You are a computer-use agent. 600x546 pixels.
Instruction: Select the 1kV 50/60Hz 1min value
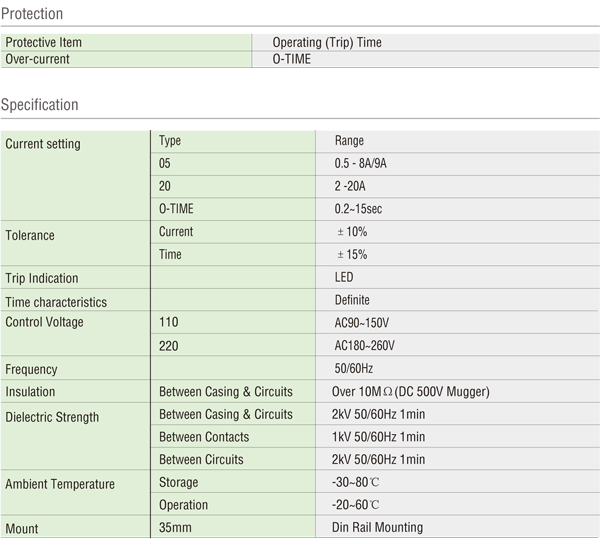[379, 437]
